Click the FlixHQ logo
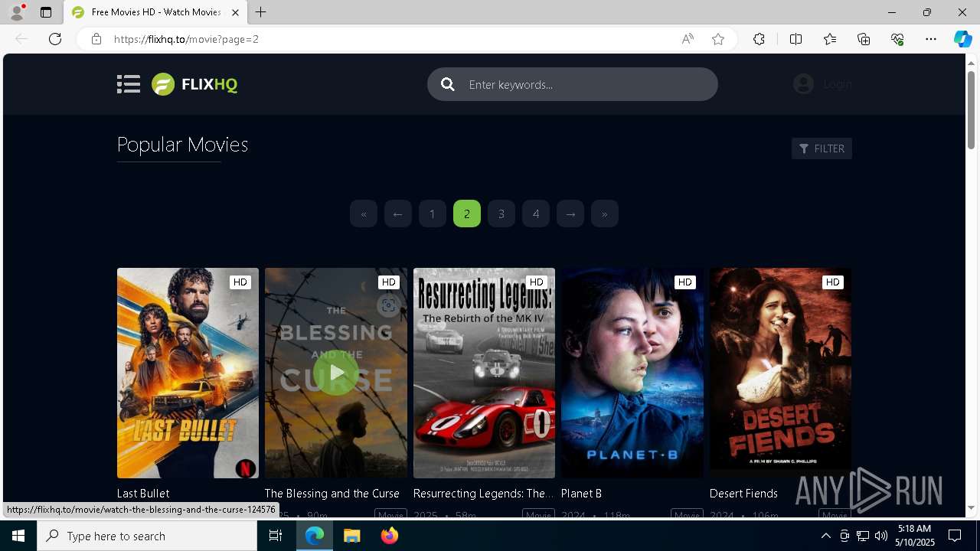Screen dimensions: 980x551 point(194,84)
